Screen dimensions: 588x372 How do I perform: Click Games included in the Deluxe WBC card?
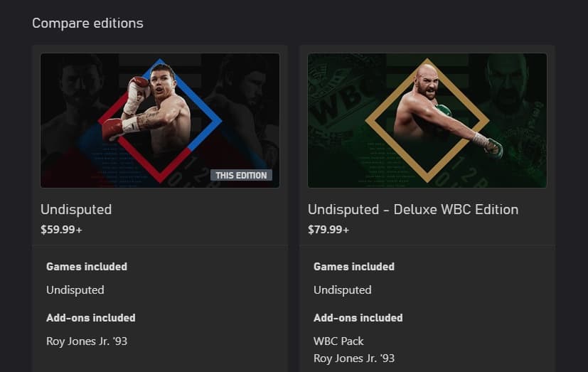354,267
